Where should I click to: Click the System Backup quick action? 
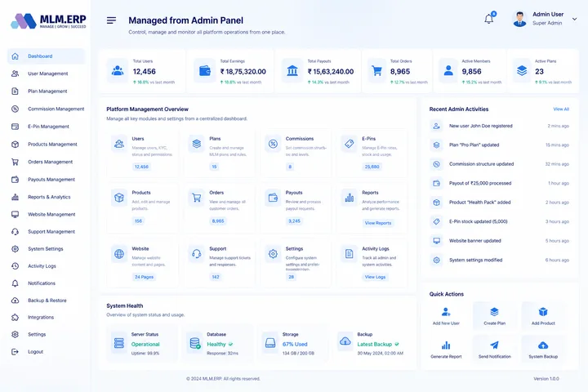pyautogui.click(x=543, y=350)
